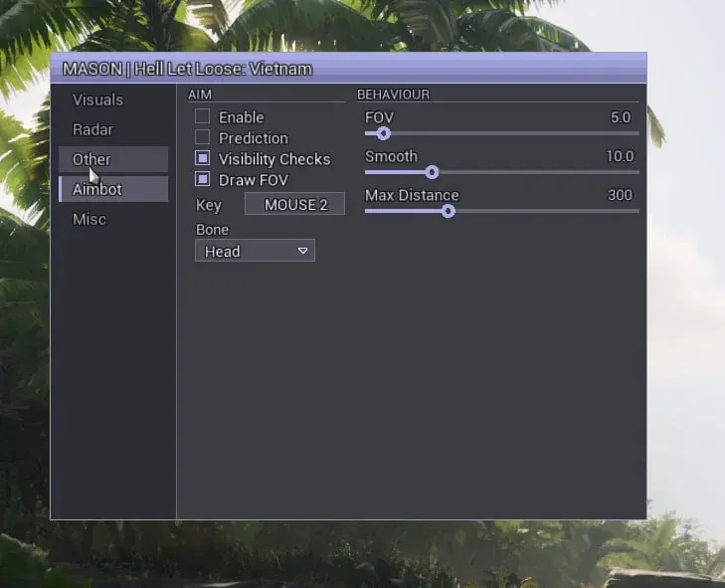Screen dimensions: 725x588
Task: Tick the Enable checkbox
Action: (x=202, y=116)
